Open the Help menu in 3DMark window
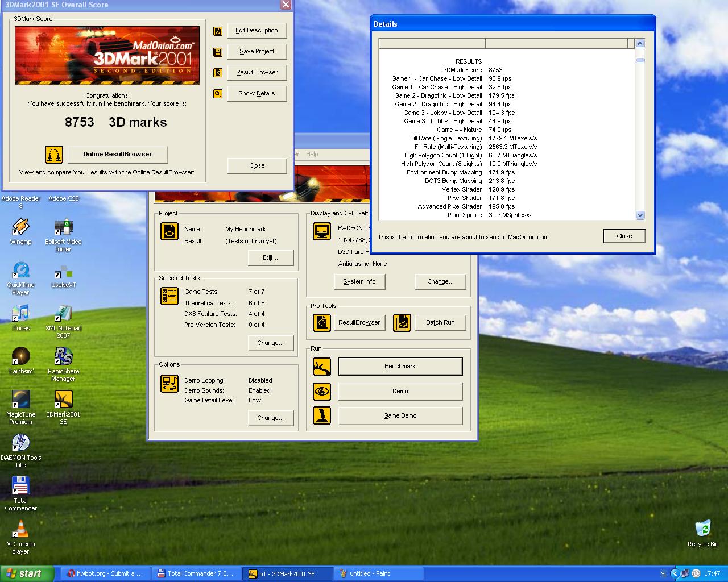 point(312,154)
